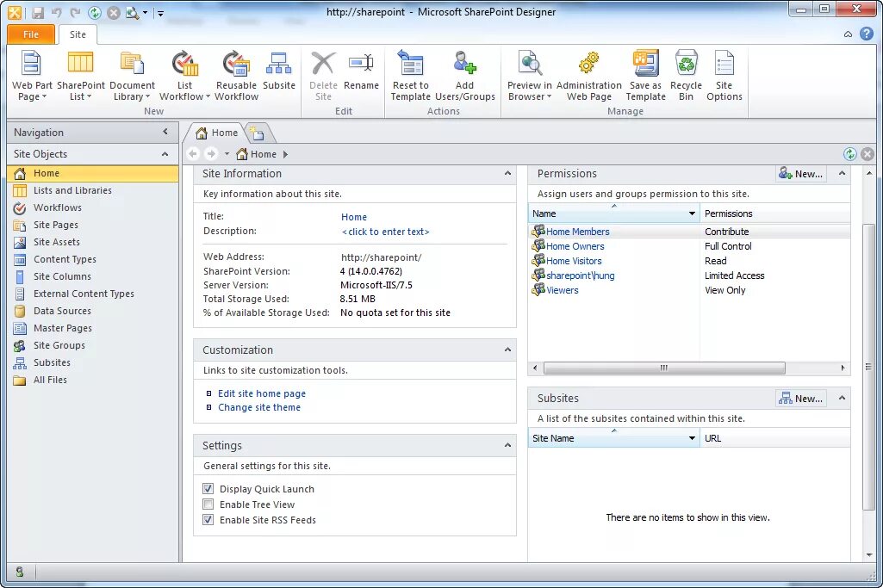
Task: Select the Site ribbon tab
Action: 78,34
